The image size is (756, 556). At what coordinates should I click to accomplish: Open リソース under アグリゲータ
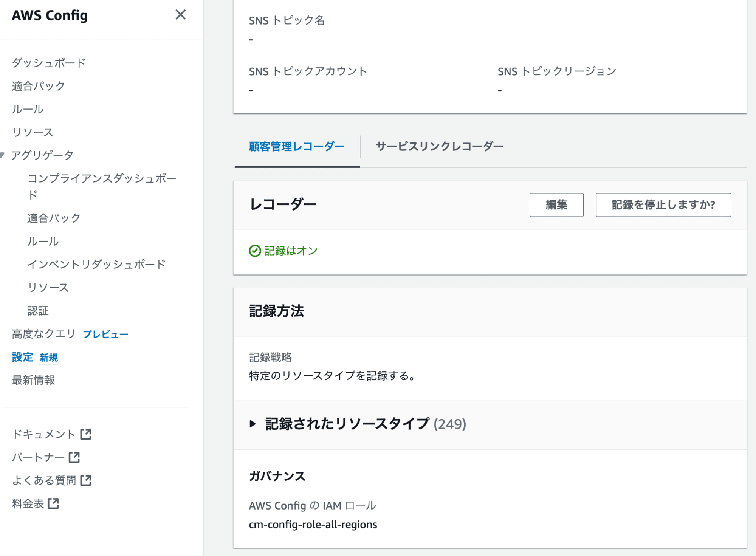[x=48, y=288]
